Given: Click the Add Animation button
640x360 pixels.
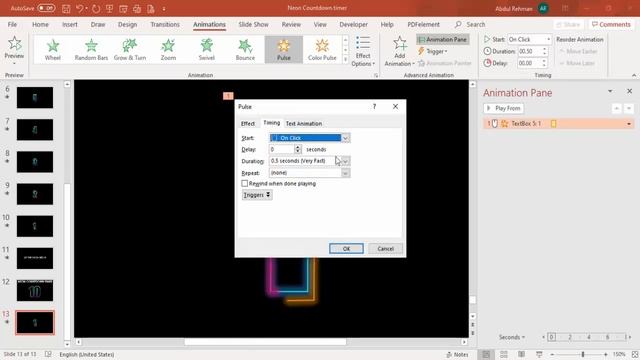Looking at the screenshot, I should [x=400, y=51].
